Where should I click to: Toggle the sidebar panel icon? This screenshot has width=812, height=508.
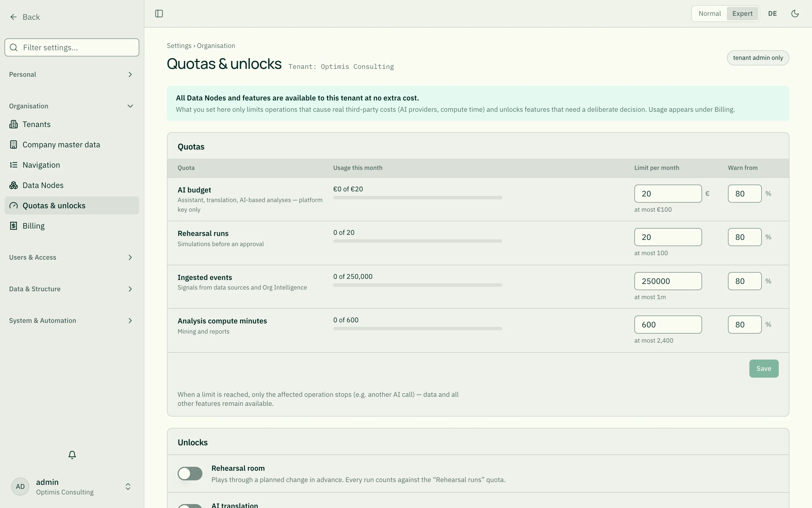159,14
